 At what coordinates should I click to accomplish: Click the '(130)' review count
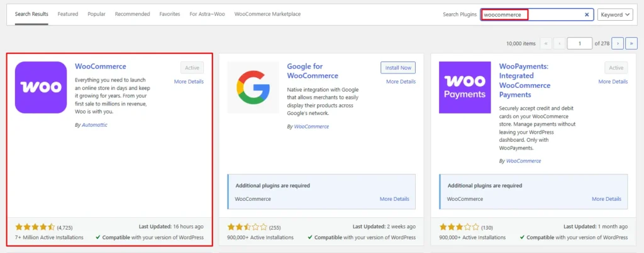pos(487,228)
